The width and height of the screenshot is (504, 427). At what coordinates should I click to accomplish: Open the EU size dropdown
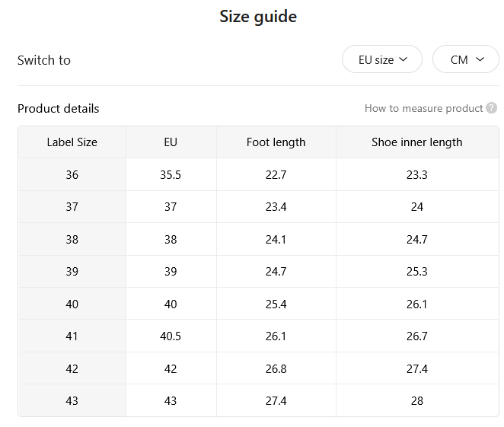pos(382,59)
